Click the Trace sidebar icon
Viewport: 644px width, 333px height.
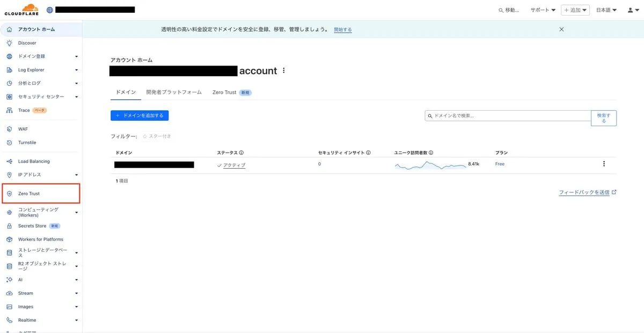point(9,111)
